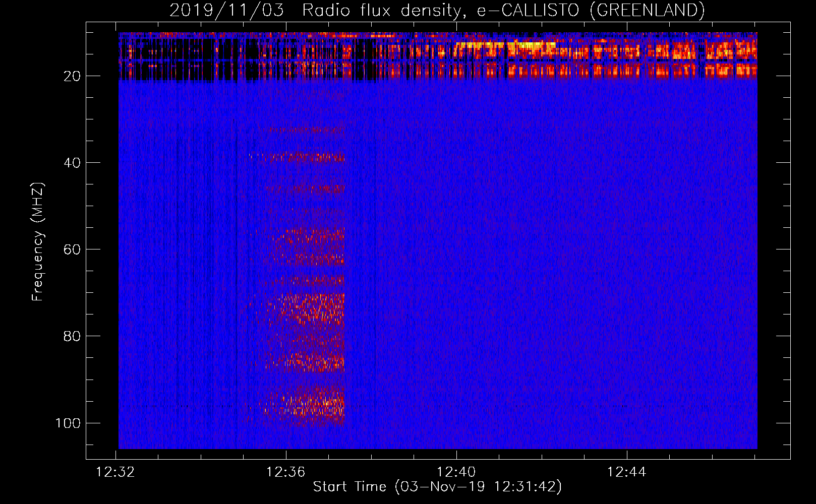Screen dimensions: 816x504
Task: Click the 80 MHz frequency tick label
Action: pyautogui.click(x=72, y=336)
